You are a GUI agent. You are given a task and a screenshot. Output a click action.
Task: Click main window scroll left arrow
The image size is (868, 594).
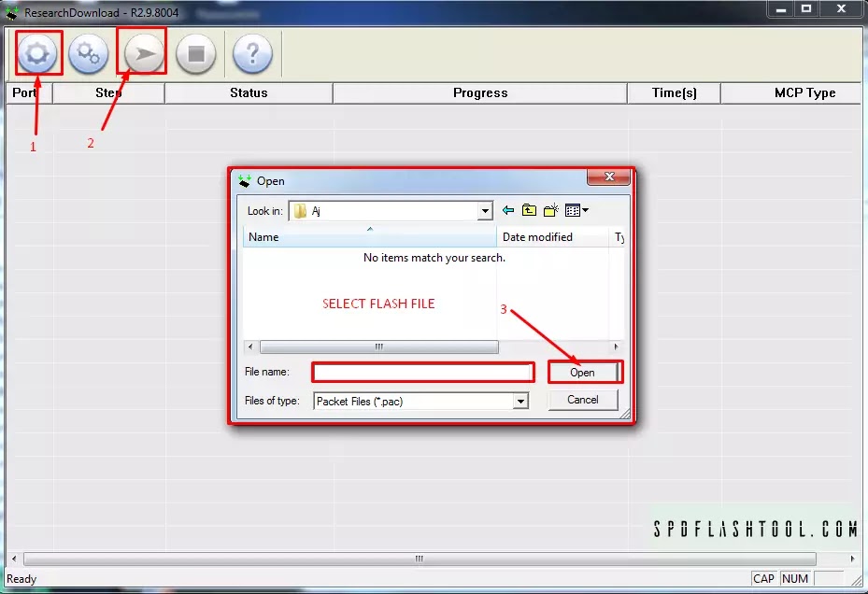coord(14,559)
